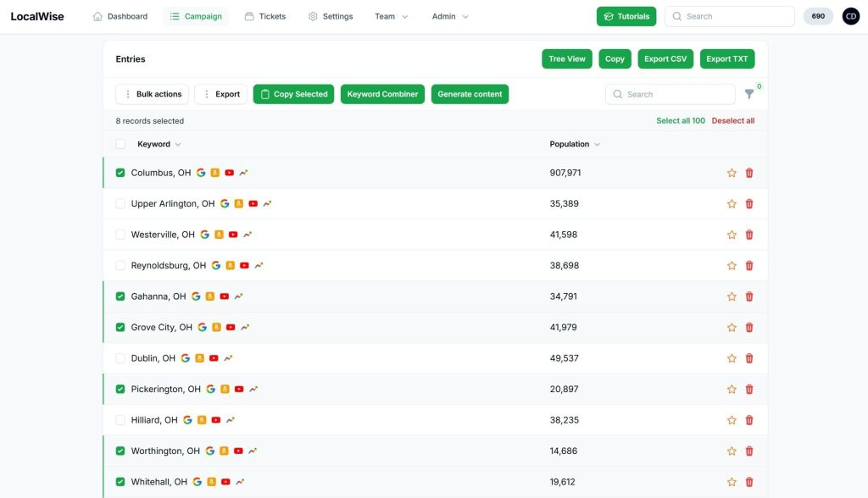The width and height of the screenshot is (868, 498).
Task: Open the Admin dropdown in navigation
Action: click(450, 16)
